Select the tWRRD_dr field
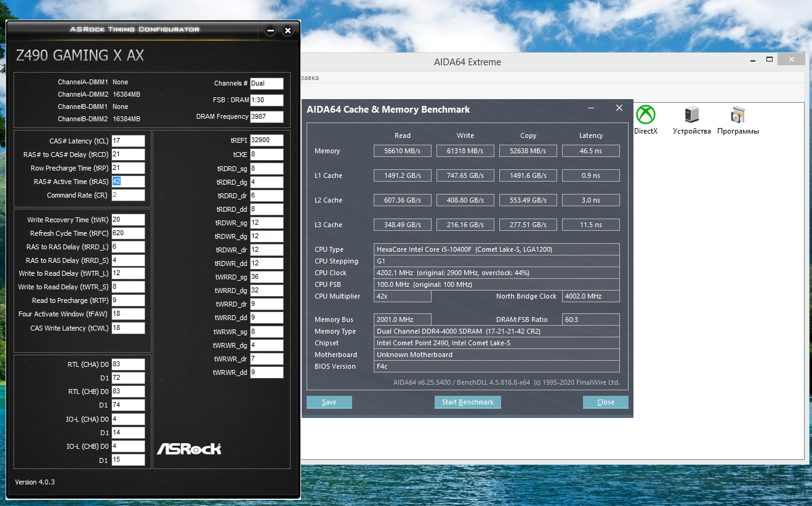 pos(267,304)
